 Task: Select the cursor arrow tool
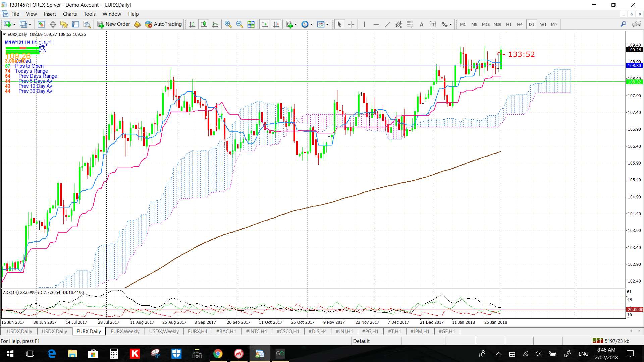pos(339,24)
